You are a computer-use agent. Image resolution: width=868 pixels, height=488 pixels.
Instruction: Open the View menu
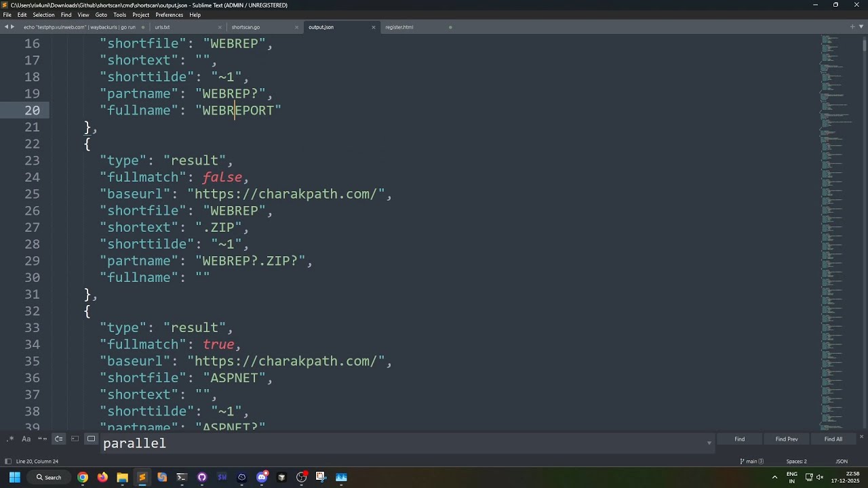click(83, 15)
